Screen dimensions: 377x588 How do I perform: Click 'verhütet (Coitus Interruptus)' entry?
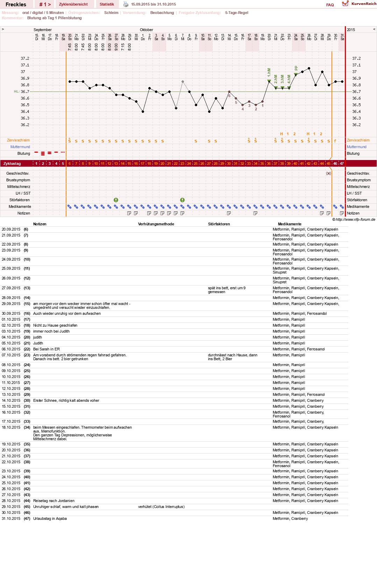point(161,507)
